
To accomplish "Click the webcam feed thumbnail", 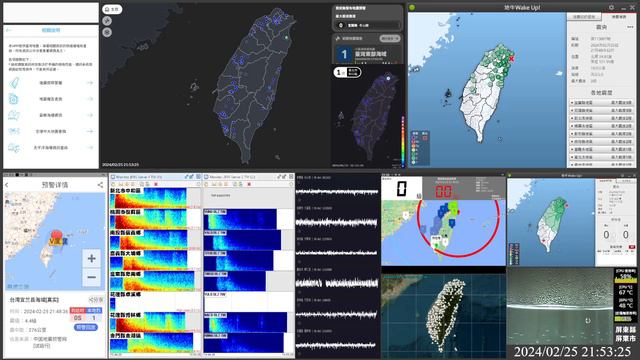I will [560, 307].
